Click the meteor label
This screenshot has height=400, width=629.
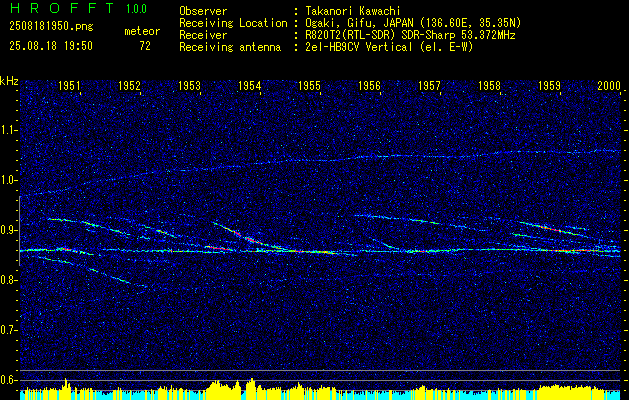pyautogui.click(x=142, y=31)
